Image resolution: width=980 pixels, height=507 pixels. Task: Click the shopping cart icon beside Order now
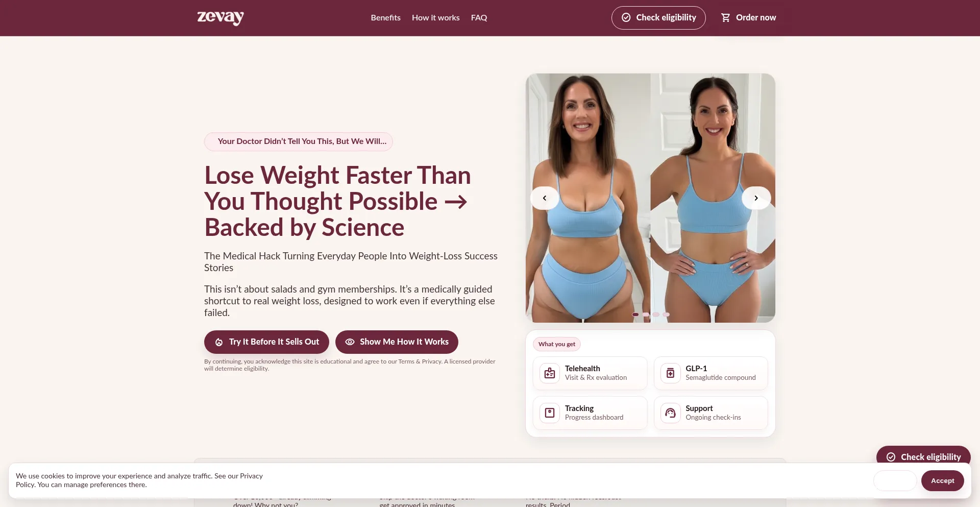(725, 18)
